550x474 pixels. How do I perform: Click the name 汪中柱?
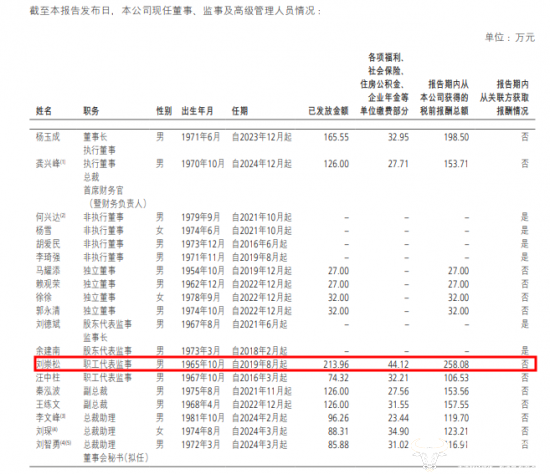click(x=48, y=378)
